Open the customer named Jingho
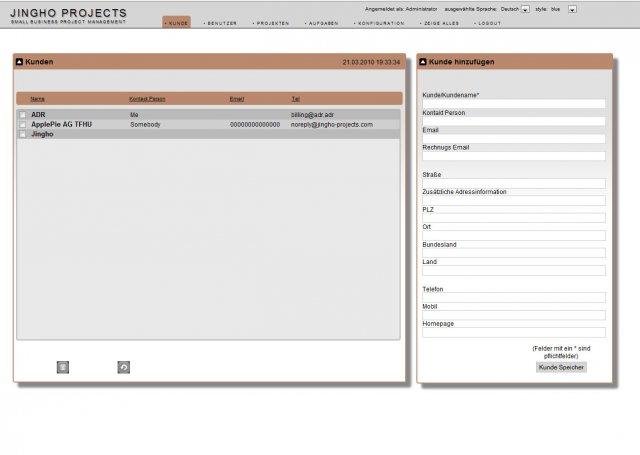640x455 pixels. tap(42, 134)
